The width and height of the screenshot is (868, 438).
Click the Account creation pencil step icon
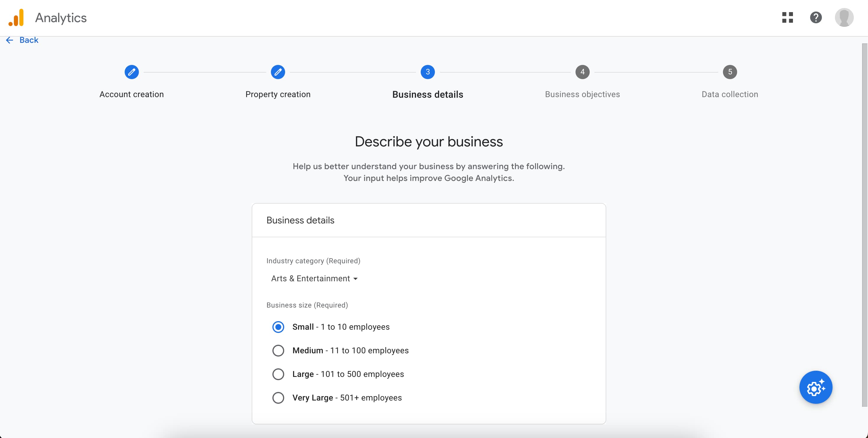(132, 72)
